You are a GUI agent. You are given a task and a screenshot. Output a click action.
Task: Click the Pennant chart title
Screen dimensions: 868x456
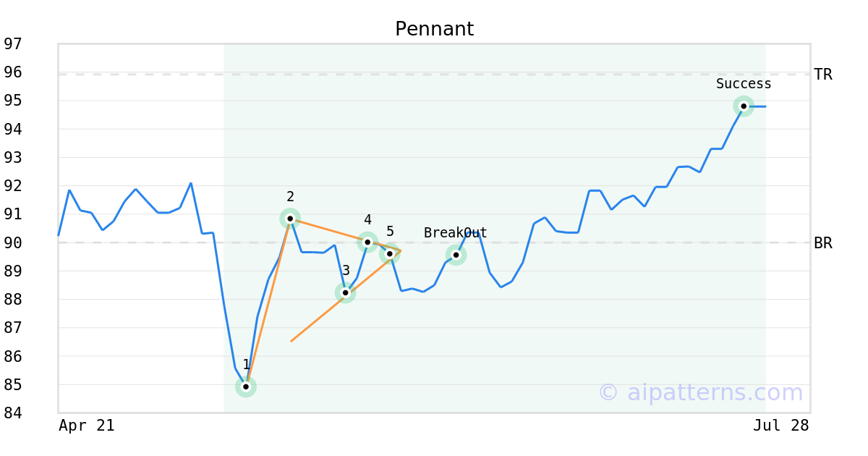[434, 29]
